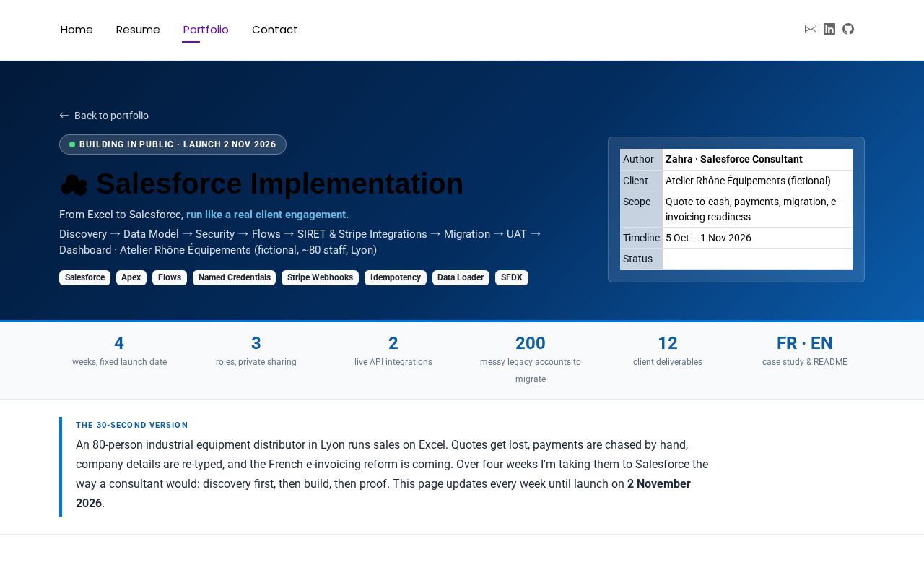Screen dimensions: 924x578
Task: Click the Building in Public launch badge
Action: tap(173, 144)
